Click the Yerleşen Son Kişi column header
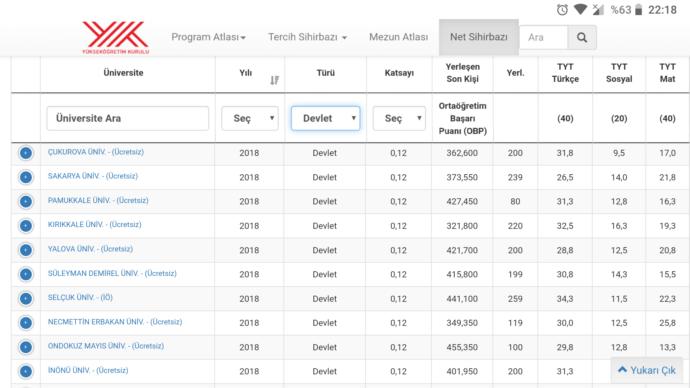 pos(462,73)
